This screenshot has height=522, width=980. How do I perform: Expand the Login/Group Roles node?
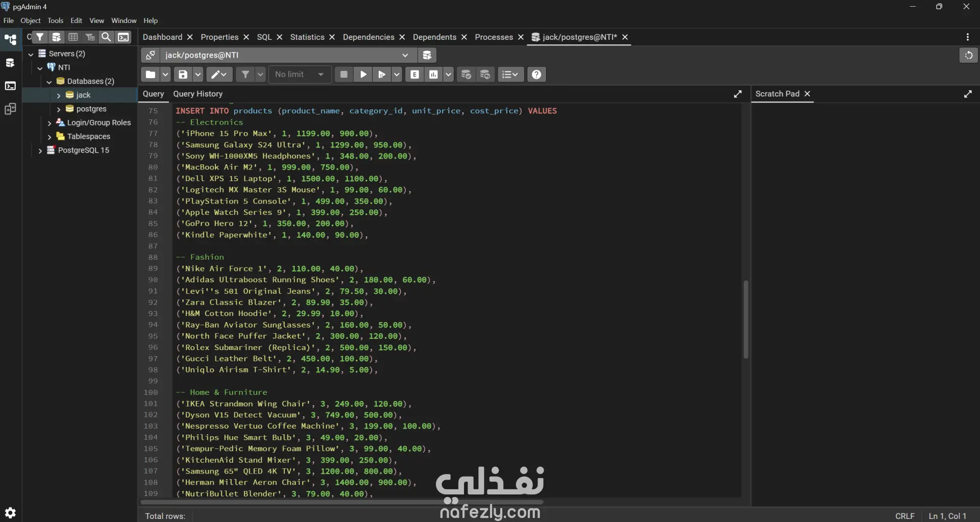(50, 122)
